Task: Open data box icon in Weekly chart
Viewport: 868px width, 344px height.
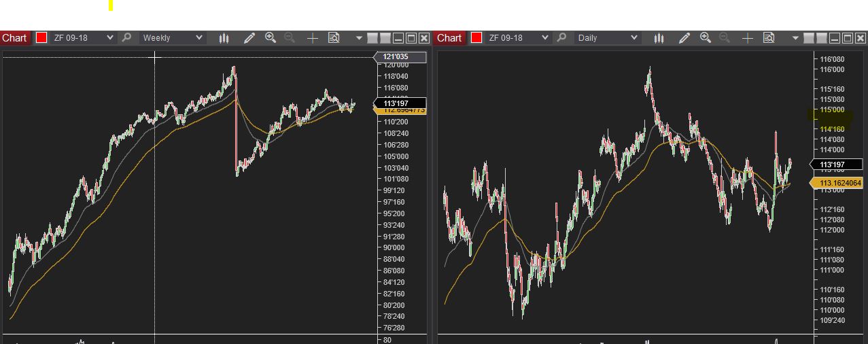Action: (334, 38)
